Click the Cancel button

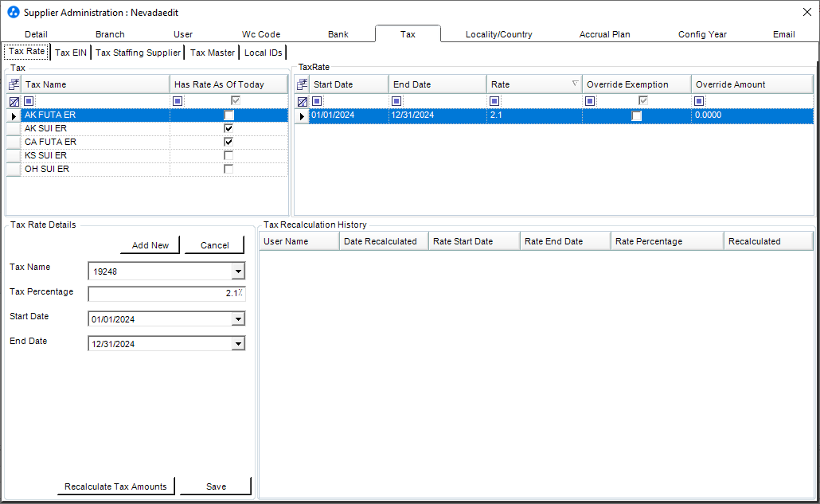click(214, 245)
